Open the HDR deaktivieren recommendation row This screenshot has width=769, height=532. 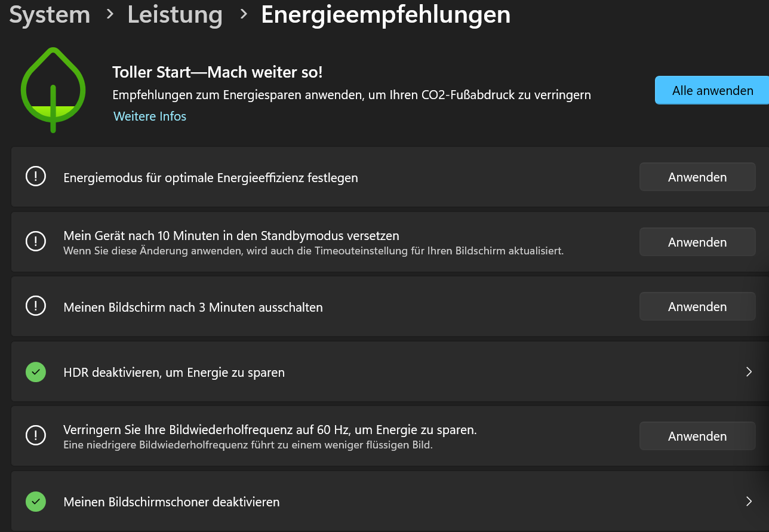click(x=390, y=372)
